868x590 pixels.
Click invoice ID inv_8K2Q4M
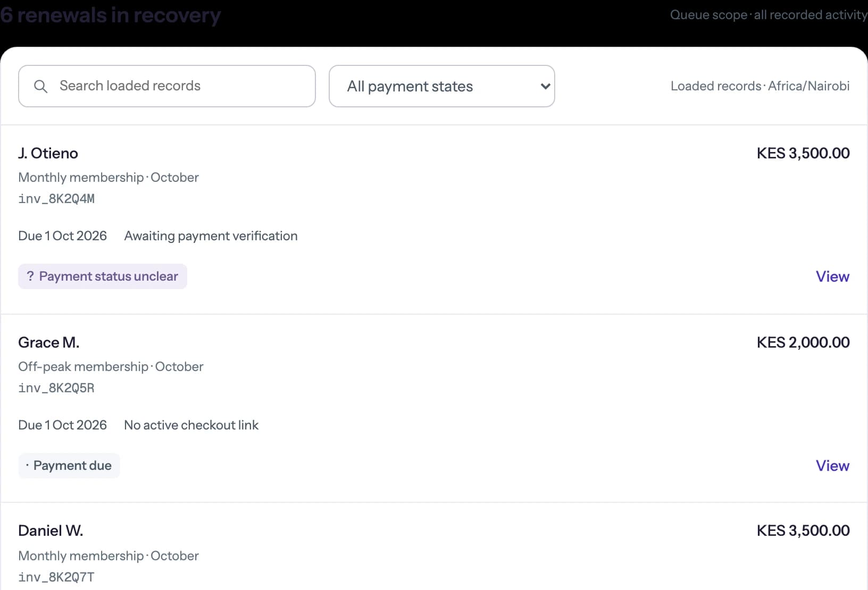[56, 199]
